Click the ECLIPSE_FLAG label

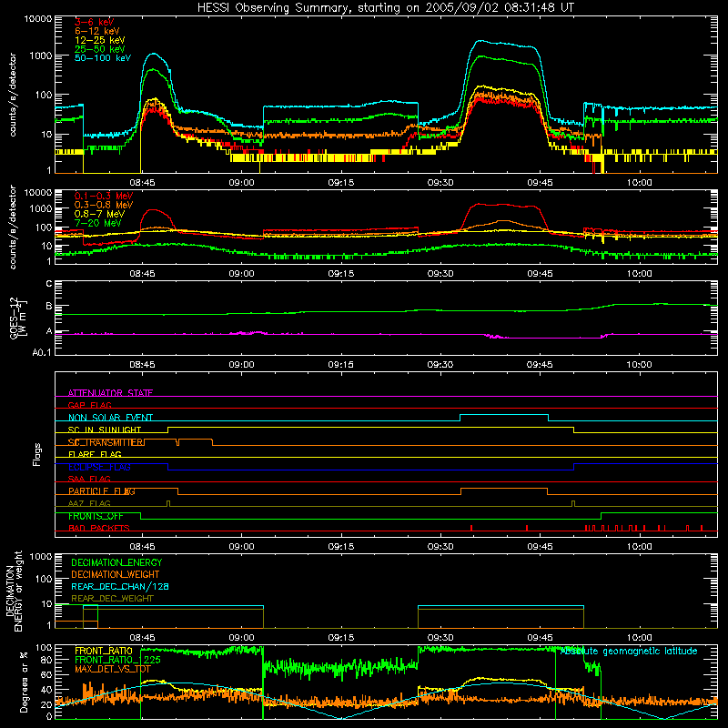coord(99,467)
